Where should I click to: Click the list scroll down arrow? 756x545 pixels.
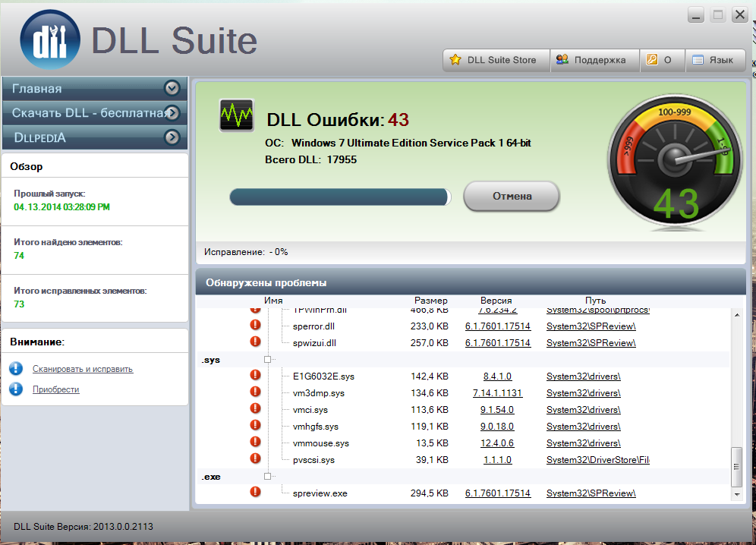[x=737, y=494]
